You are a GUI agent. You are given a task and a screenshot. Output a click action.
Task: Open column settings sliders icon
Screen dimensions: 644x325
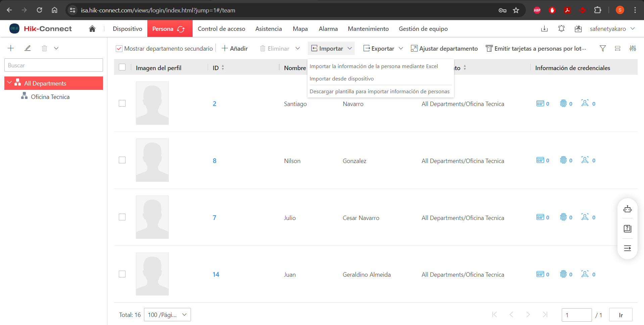[633, 48]
